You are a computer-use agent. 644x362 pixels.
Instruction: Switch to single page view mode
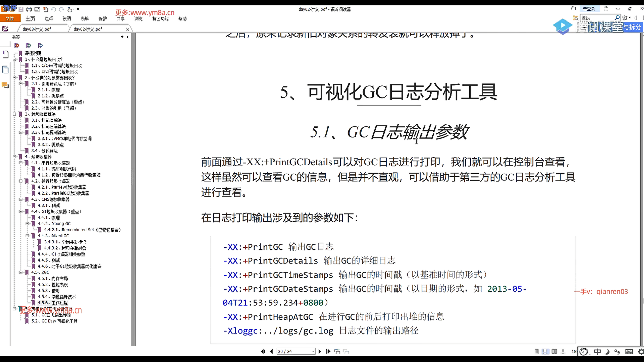point(536,351)
